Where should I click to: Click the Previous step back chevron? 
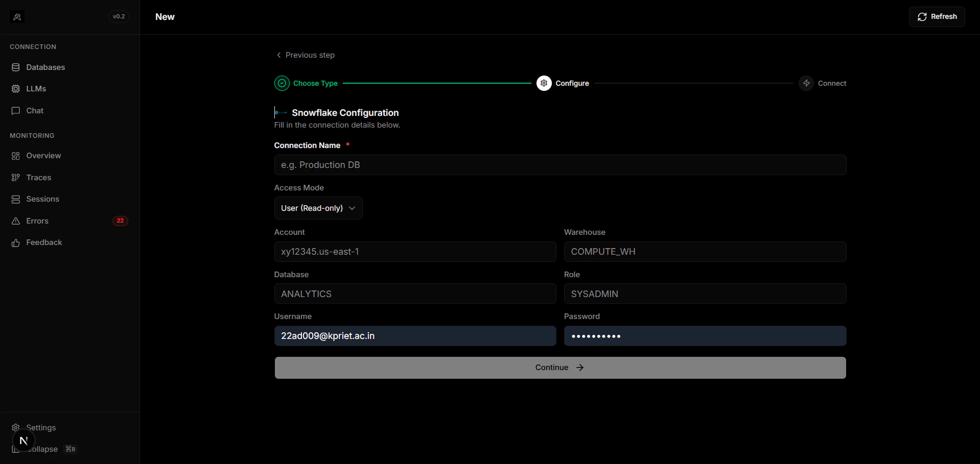279,55
